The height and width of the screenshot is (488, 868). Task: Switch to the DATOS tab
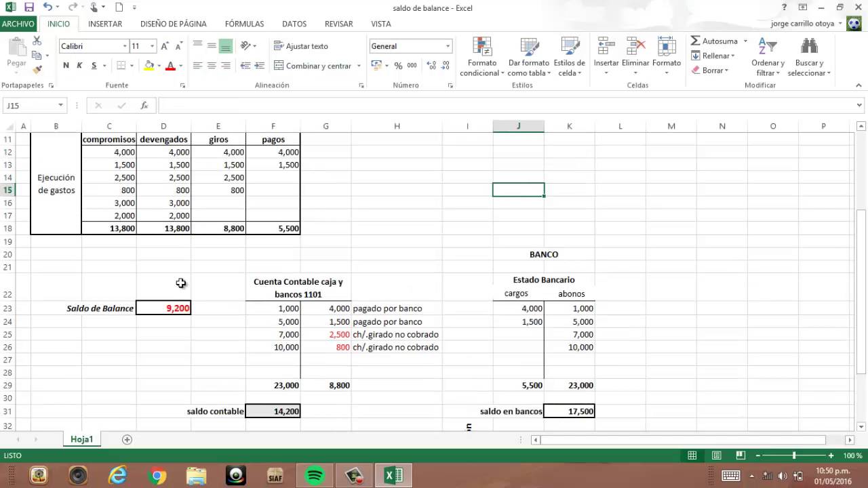click(x=294, y=24)
